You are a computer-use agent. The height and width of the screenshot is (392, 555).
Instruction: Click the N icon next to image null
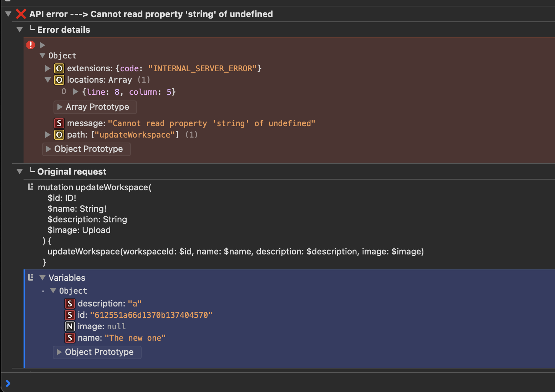tap(70, 326)
